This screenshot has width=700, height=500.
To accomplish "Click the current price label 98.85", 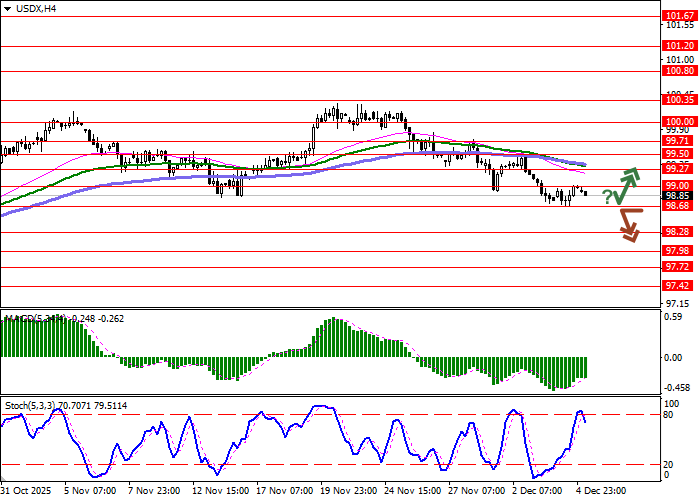I will (x=679, y=196).
